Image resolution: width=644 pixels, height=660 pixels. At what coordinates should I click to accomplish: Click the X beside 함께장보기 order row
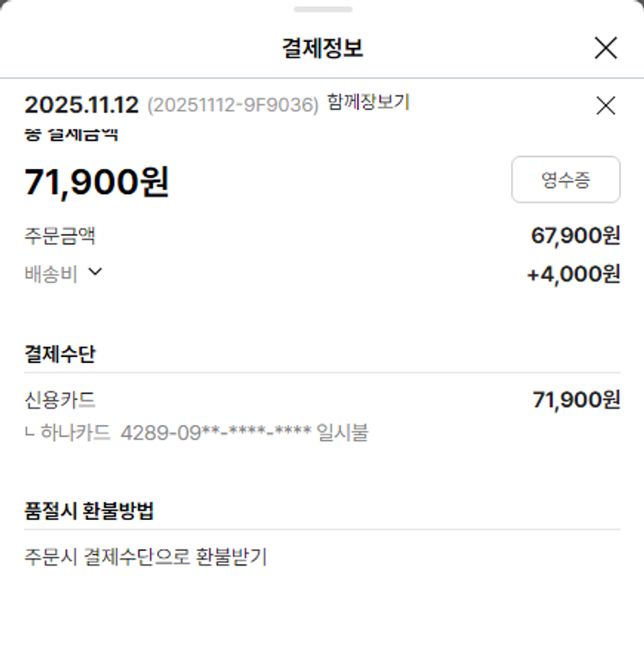click(x=605, y=106)
